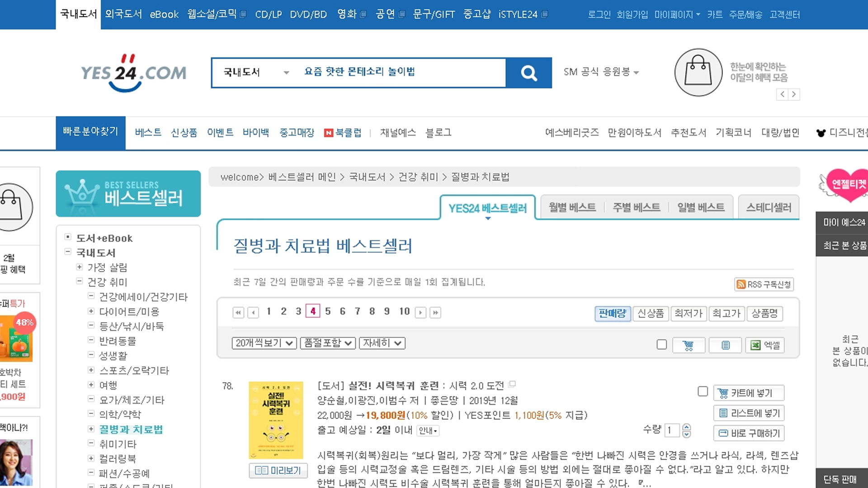Click the shopping bag benefits icon

pos(698,72)
